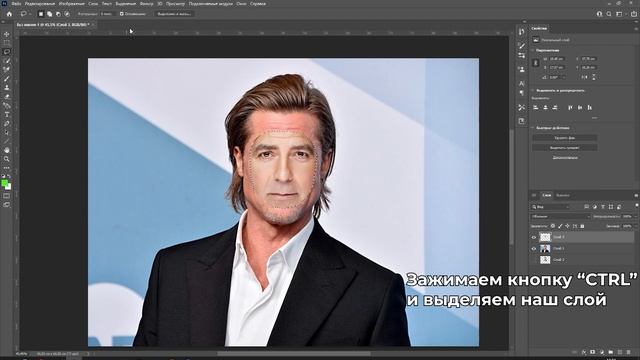The height and width of the screenshot is (360, 640).
Task: Open the Share icon at top right
Action: tap(634, 14)
